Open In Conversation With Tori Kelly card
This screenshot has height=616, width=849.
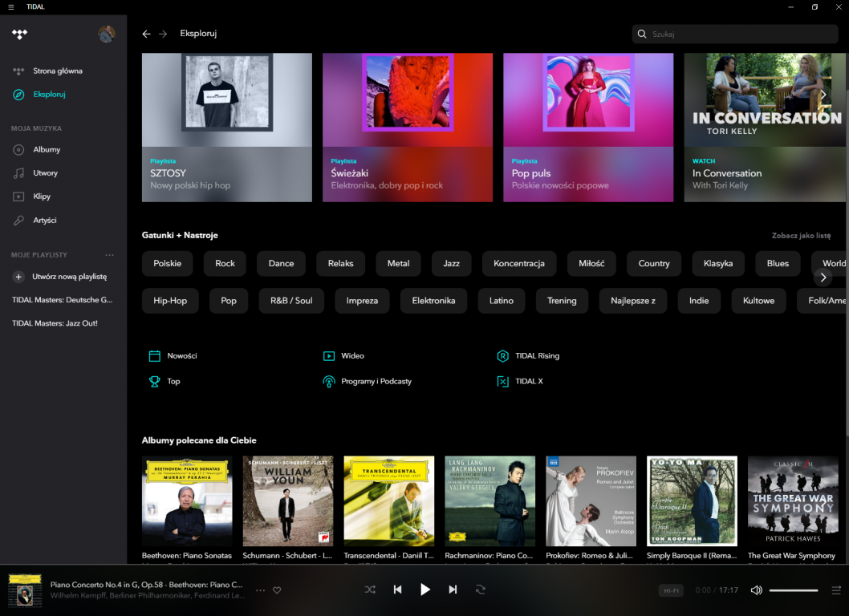pyautogui.click(x=765, y=128)
